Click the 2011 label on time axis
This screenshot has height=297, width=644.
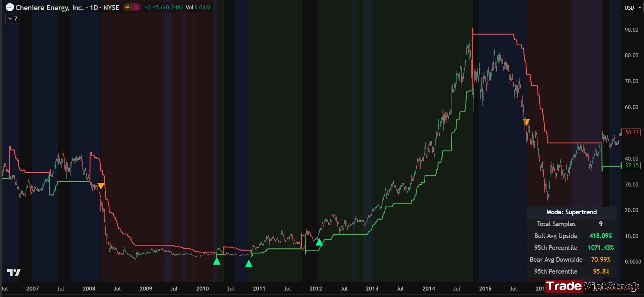pyautogui.click(x=259, y=289)
